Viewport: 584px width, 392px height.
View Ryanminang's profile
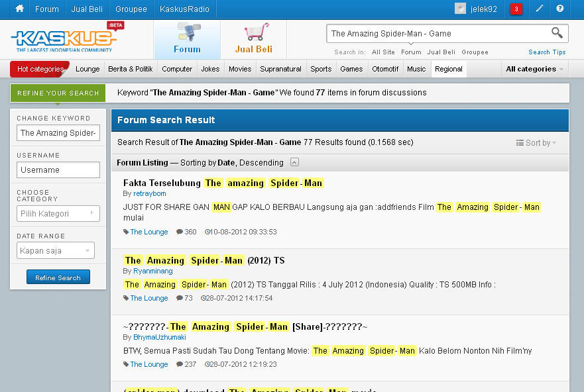click(x=153, y=271)
